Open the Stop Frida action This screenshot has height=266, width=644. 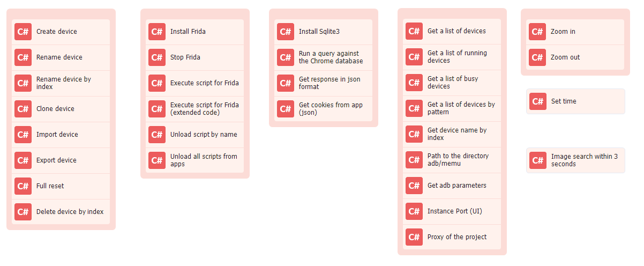pyautogui.click(x=195, y=57)
